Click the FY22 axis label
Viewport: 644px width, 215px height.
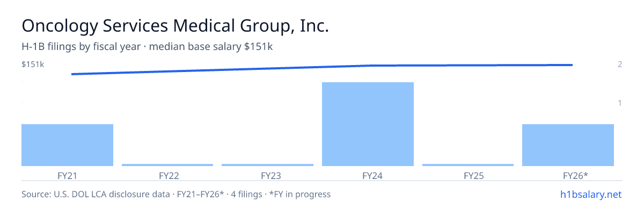(167, 175)
